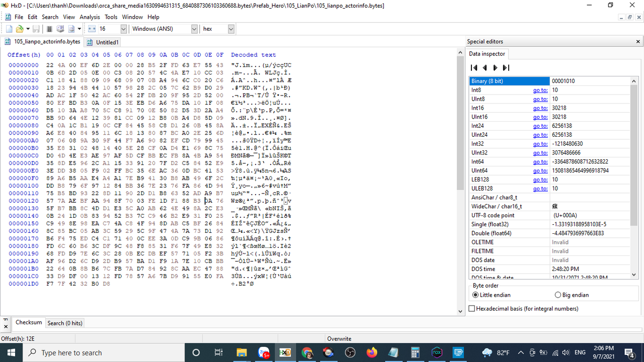Open the Tools menu
644x362 pixels.
[111, 17]
